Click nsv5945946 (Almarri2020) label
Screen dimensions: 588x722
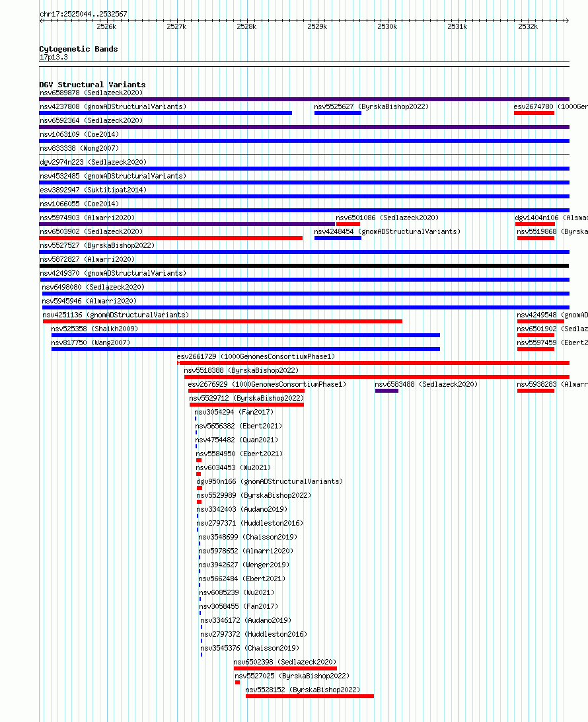[89, 301]
